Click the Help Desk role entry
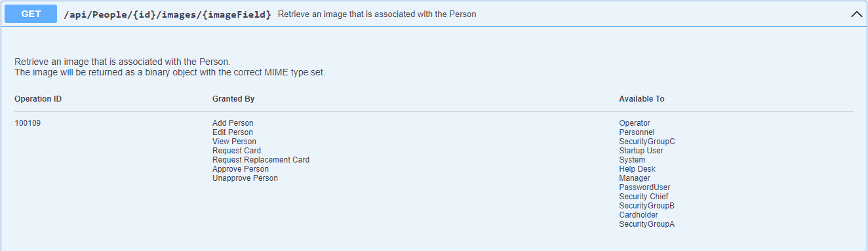The height and width of the screenshot is (251, 868). (637, 169)
